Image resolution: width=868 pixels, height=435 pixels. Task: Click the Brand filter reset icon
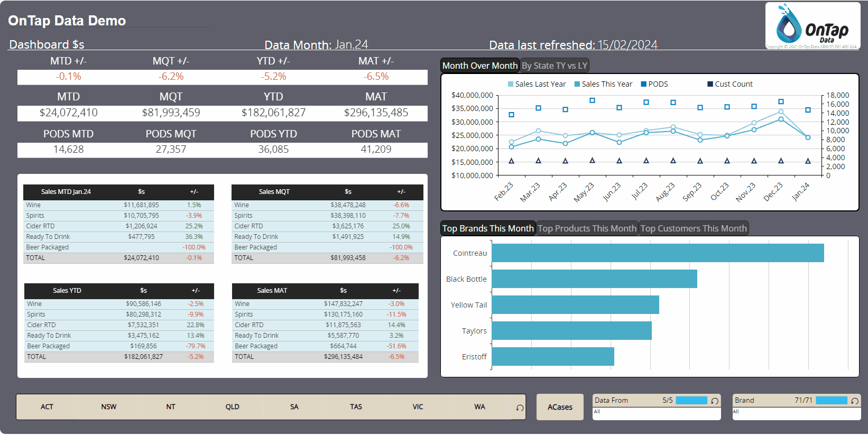click(854, 401)
